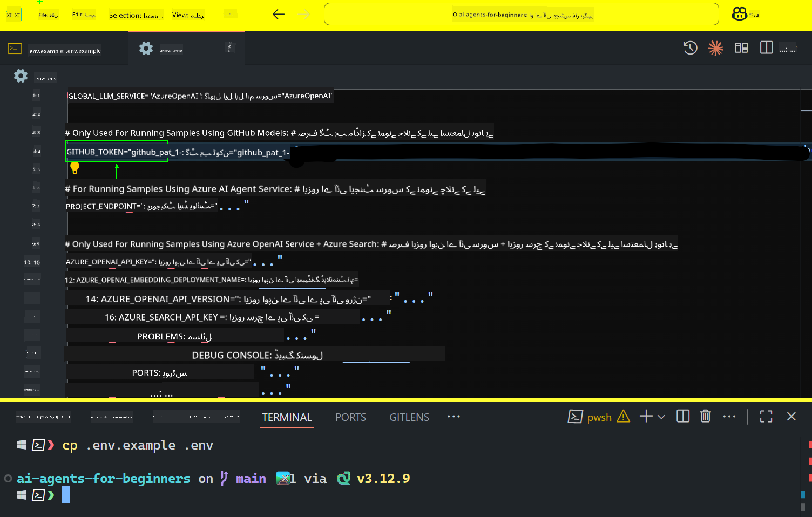Open the Copilot chat icon
Screen dimensions: 812x517
(739, 14)
